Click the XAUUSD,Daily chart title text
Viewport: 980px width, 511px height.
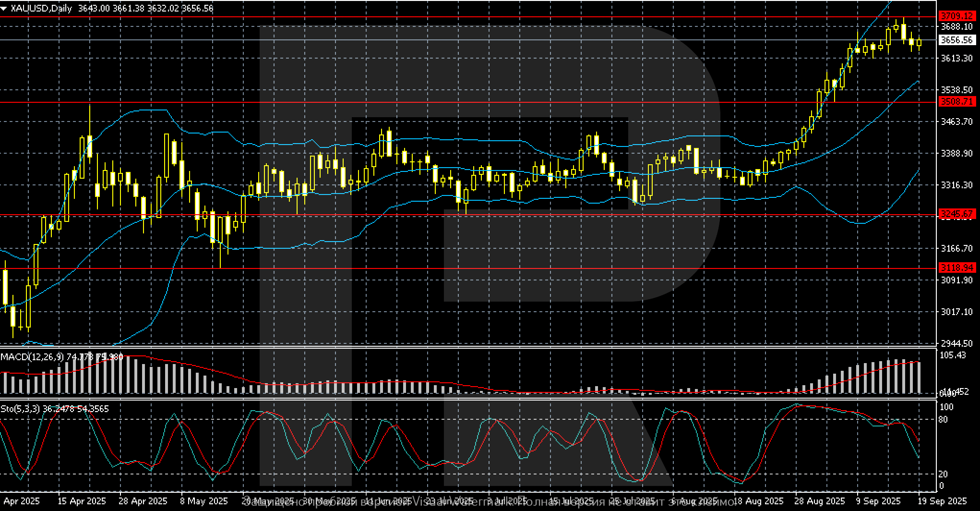point(41,8)
